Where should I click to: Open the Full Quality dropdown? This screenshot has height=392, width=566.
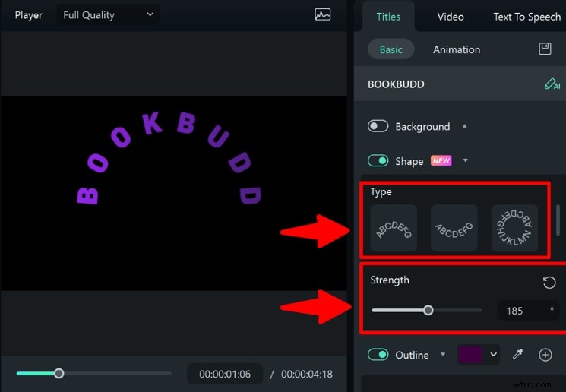107,15
